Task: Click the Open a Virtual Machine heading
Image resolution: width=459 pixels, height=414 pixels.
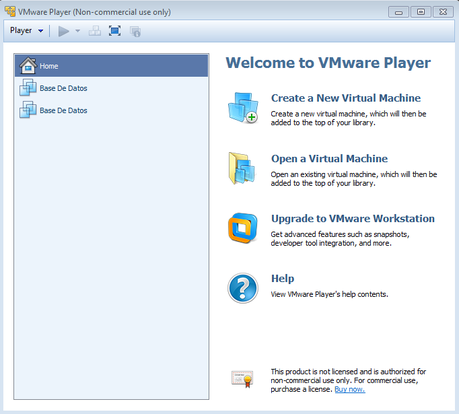Action: pos(329,159)
